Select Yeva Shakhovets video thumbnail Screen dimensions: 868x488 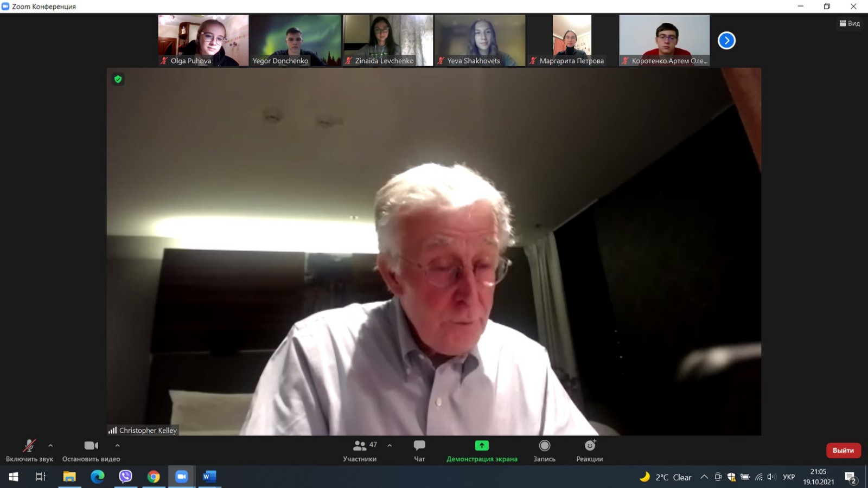click(480, 40)
